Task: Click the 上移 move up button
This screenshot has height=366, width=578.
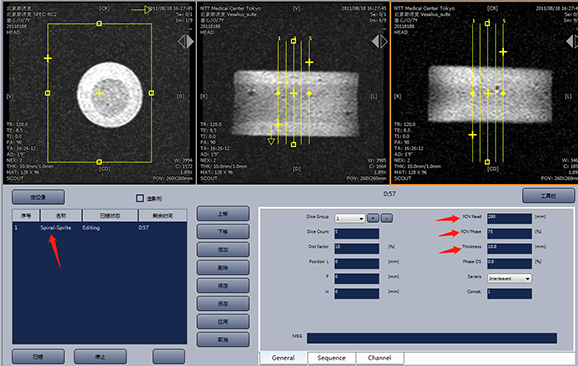Action: [x=223, y=214]
